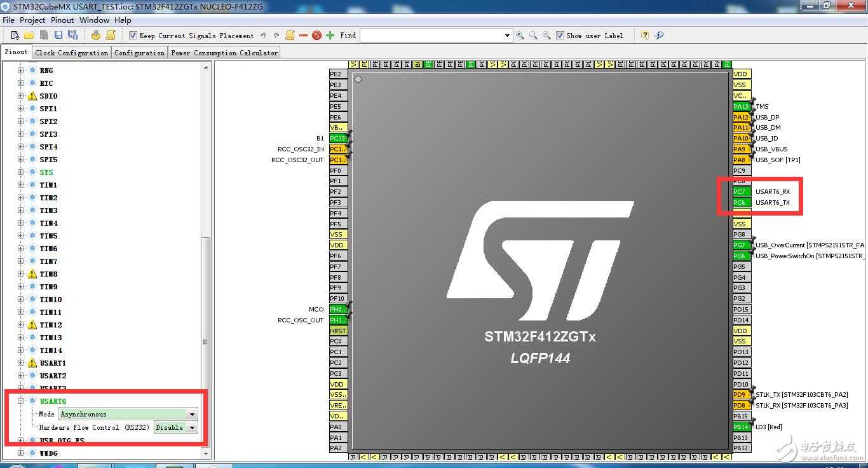
Task: Click the red minus Collapse All icon
Action: point(303,36)
